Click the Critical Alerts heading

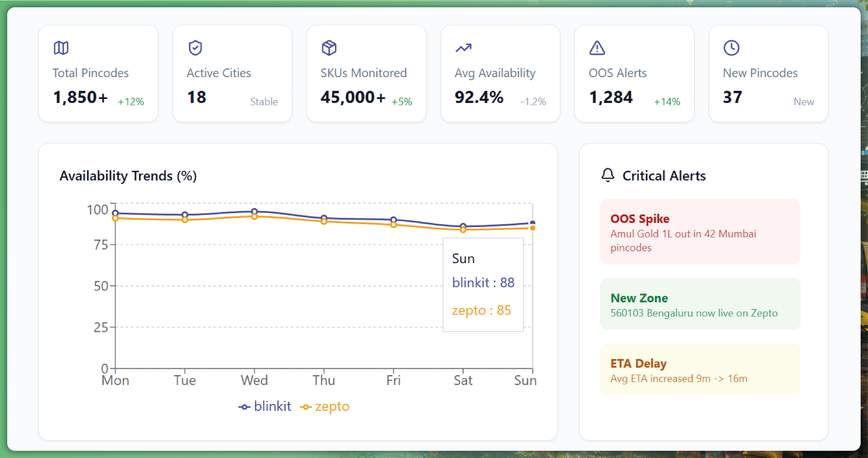[664, 176]
